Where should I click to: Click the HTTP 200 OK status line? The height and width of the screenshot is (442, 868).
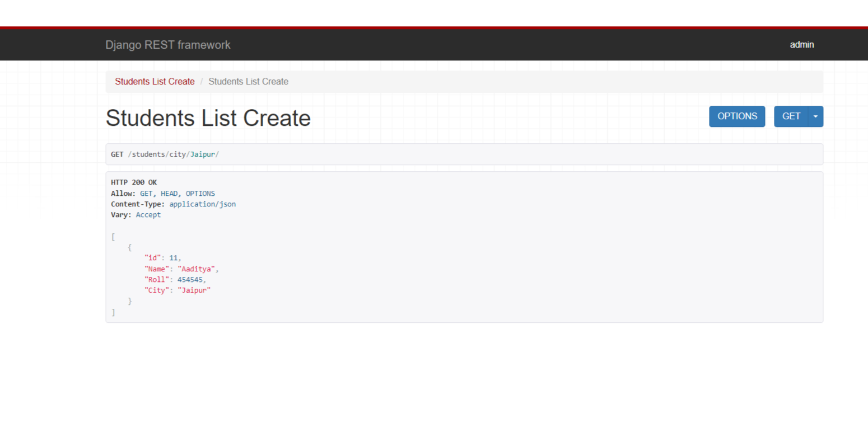(x=134, y=182)
